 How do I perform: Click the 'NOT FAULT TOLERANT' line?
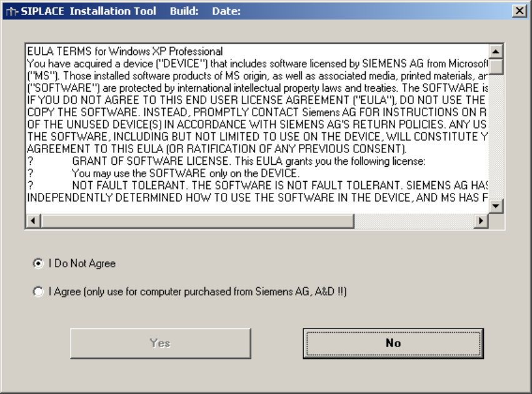coord(258,185)
